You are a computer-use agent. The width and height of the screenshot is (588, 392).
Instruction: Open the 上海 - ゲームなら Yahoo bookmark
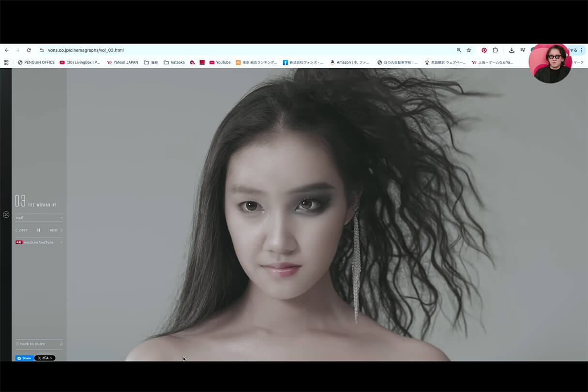492,62
